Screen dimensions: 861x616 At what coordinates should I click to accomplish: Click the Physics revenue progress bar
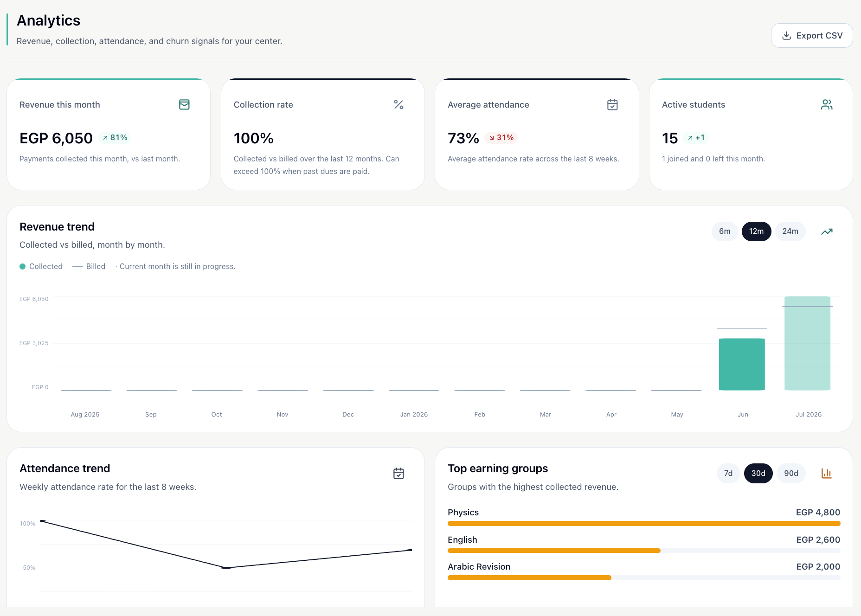[644, 524]
